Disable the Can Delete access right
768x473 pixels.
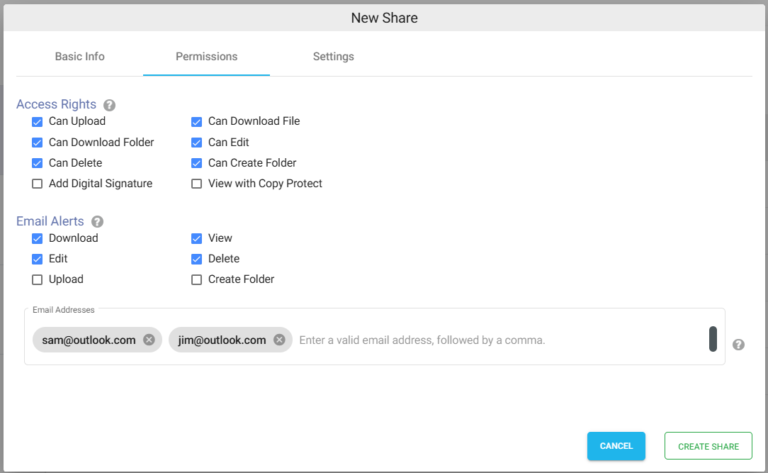[x=37, y=163]
